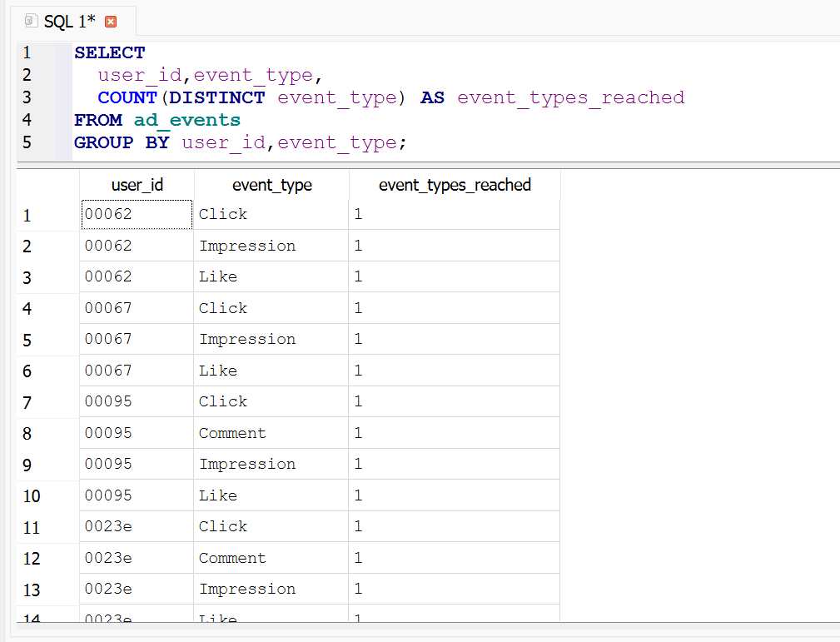The width and height of the screenshot is (840, 642).
Task: Click line number 3 in editor gutter
Action: tap(27, 97)
